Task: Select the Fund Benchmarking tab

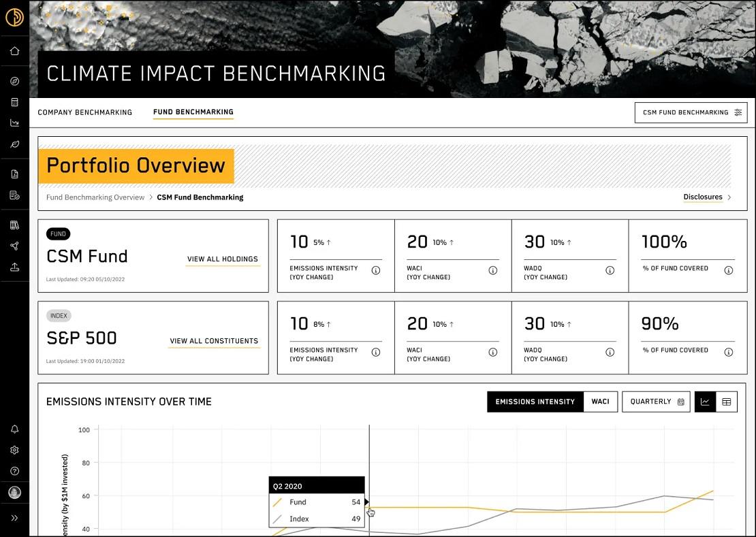Action: 193,112
